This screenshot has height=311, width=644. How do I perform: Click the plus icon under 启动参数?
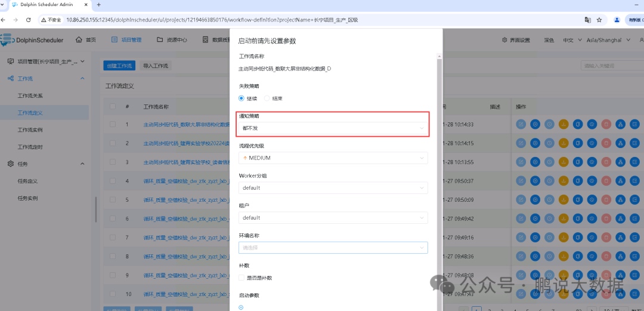tap(241, 307)
